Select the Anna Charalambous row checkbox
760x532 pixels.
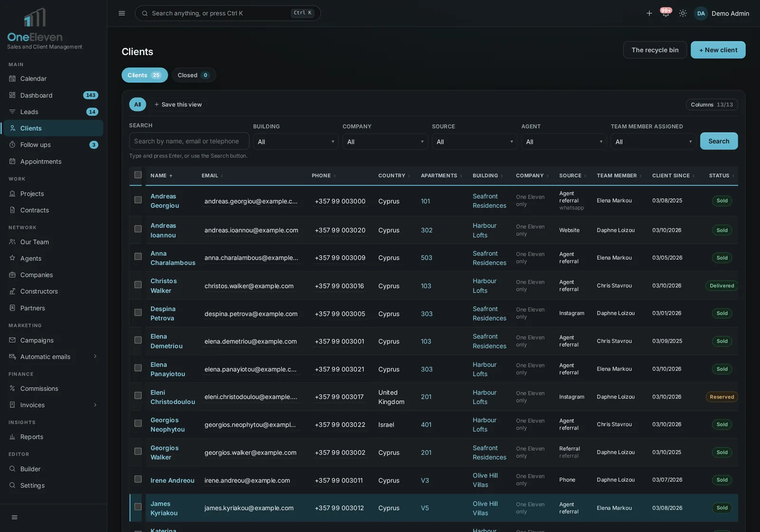coord(138,256)
